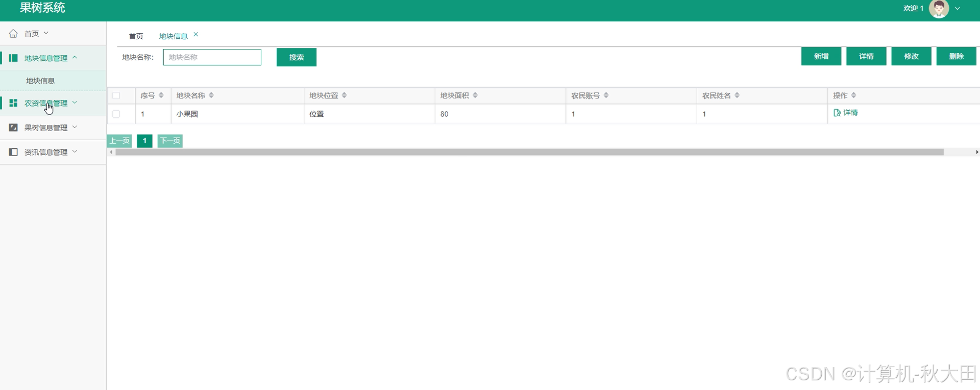
Task: Click the 小果园 table cell
Action: click(x=237, y=114)
